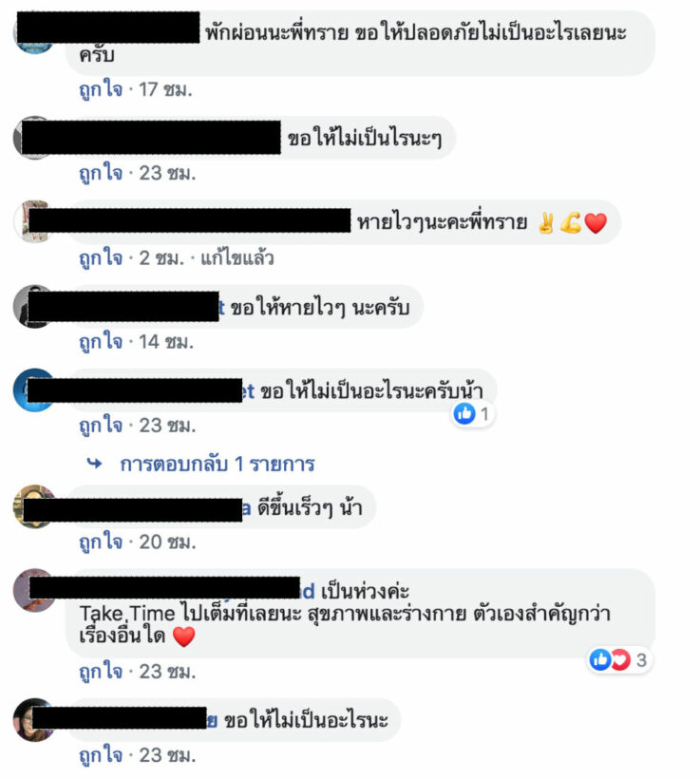This screenshot has height=779, width=700.
Task: Open the like and heart reactions showing 3
Action: [619, 659]
